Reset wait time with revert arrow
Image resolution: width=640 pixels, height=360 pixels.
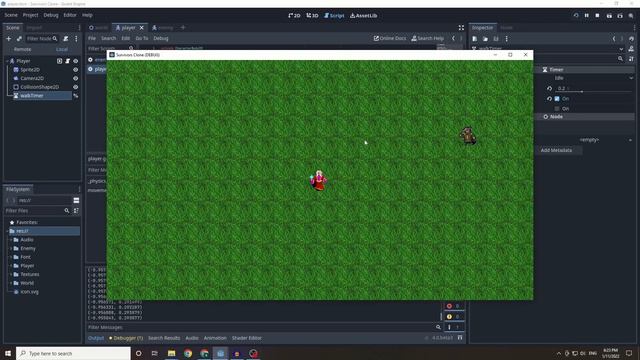point(549,89)
